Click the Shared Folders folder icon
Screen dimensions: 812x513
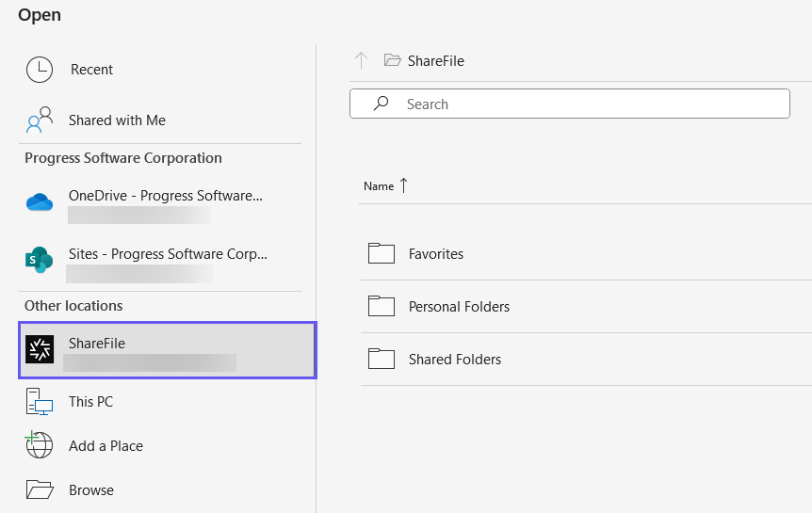pyautogui.click(x=382, y=359)
